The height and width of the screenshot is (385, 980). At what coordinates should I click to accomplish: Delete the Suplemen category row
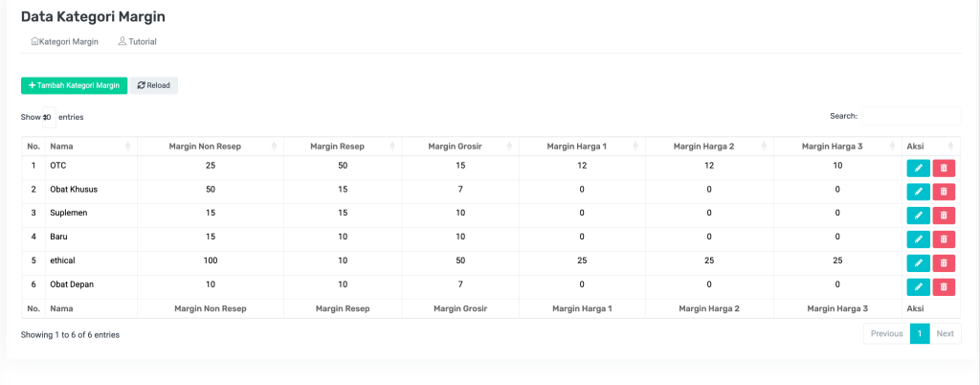(x=944, y=215)
